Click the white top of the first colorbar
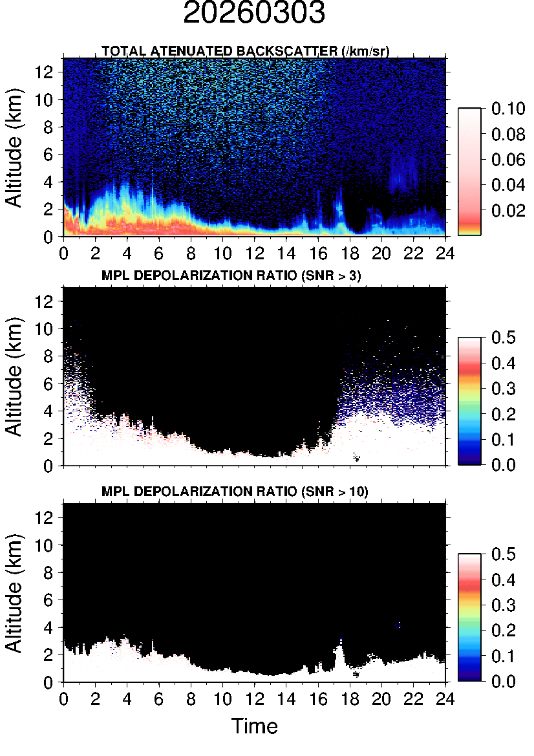Image resolution: width=534 pixels, height=756 pixels. coord(469,115)
